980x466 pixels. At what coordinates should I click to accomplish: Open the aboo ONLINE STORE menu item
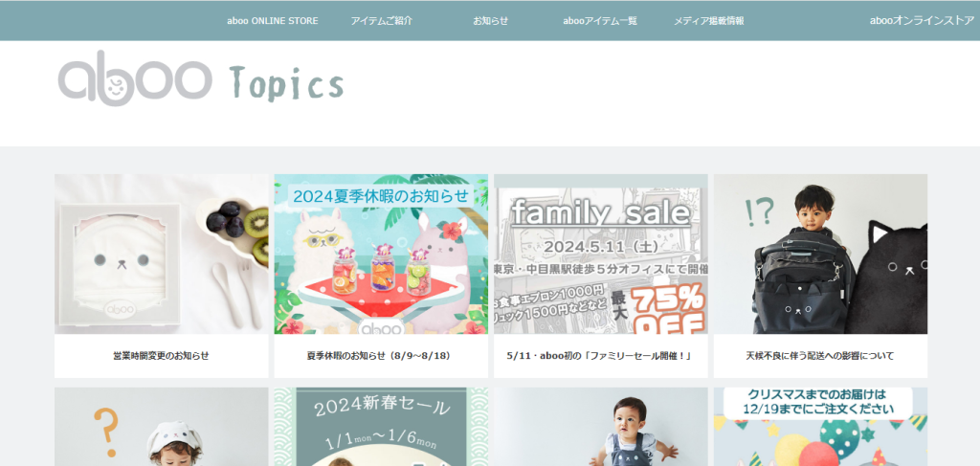[x=273, y=21]
